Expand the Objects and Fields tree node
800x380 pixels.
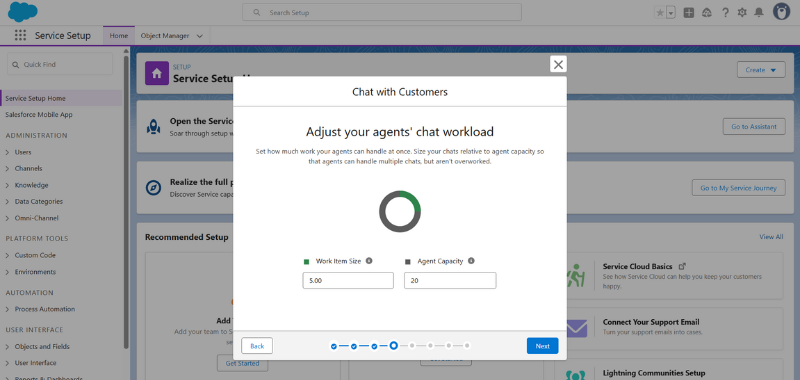[7, 346]
